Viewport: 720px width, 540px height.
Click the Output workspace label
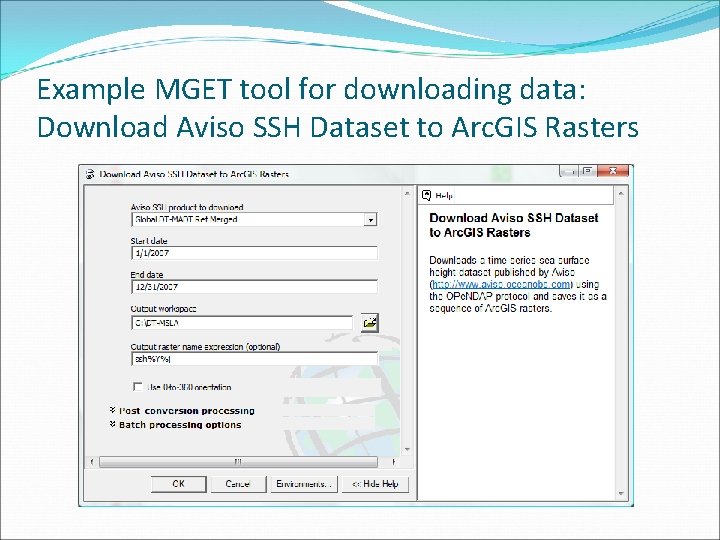tap(163, 309)
